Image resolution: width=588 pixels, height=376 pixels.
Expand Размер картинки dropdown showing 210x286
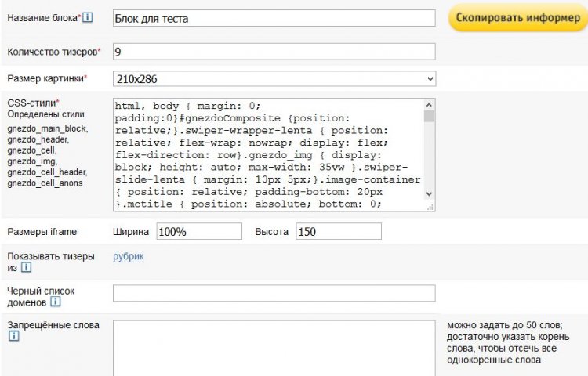pyautogui.click(x=274, y=79)
